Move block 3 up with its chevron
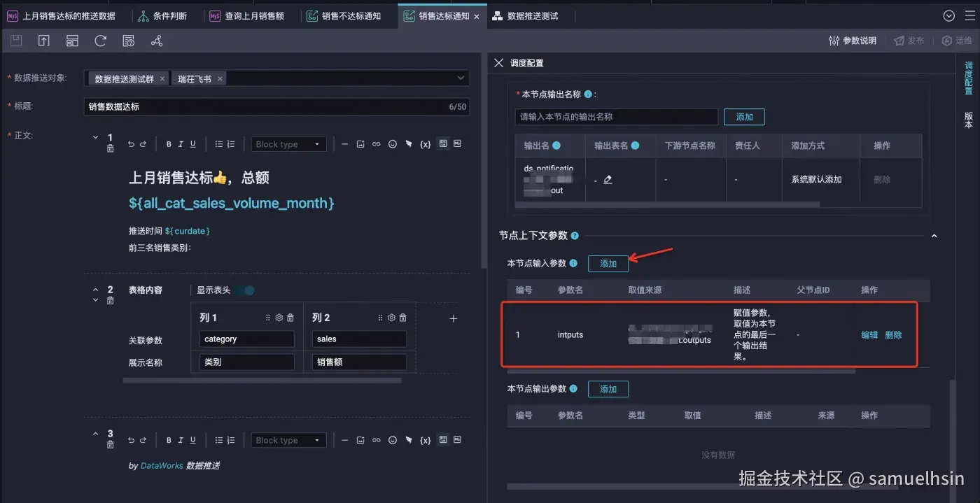Screen dimensions: 980x503 pos(96,434)
